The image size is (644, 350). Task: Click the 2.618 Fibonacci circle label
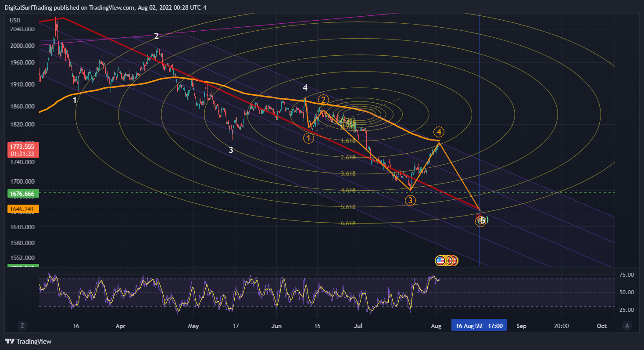(348, 157)
